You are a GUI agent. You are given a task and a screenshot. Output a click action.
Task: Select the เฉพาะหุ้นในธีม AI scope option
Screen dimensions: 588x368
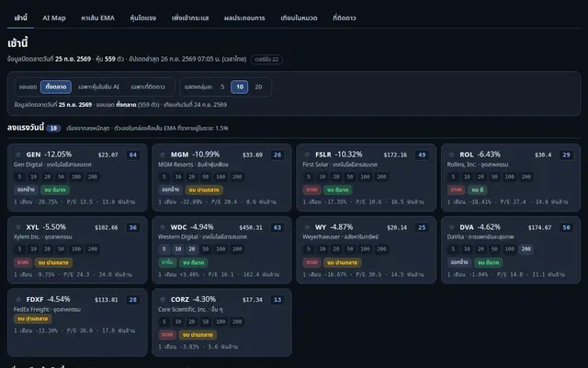point(98,86)
